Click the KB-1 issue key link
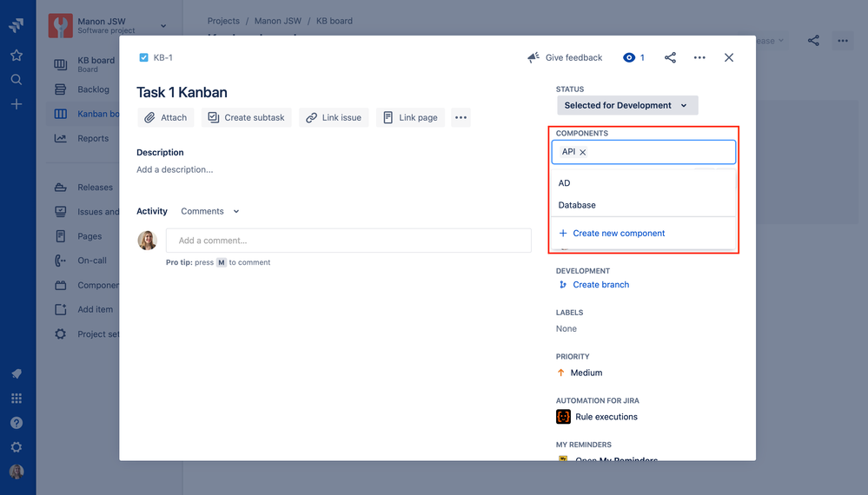 (162, 57)
